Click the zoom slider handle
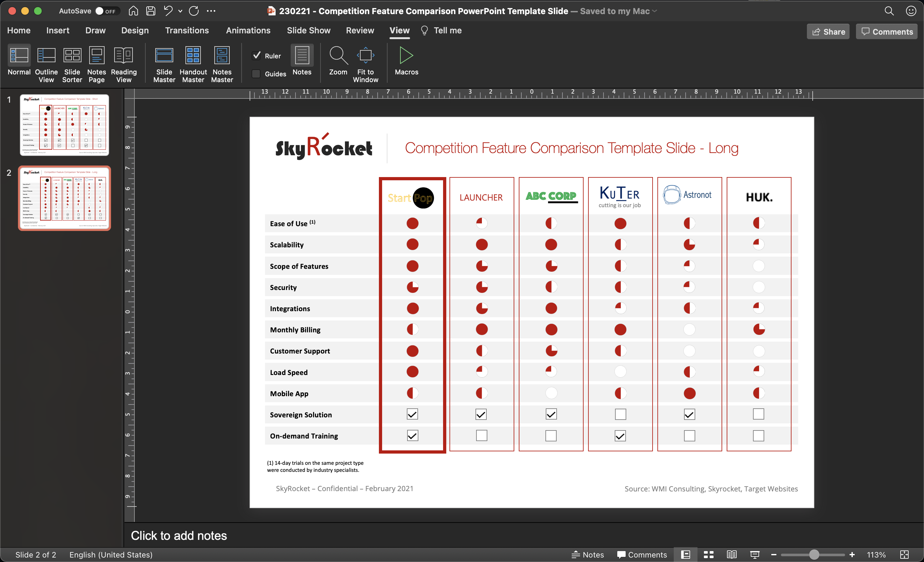This screenshot has height=562, width=924. (814, 555)
